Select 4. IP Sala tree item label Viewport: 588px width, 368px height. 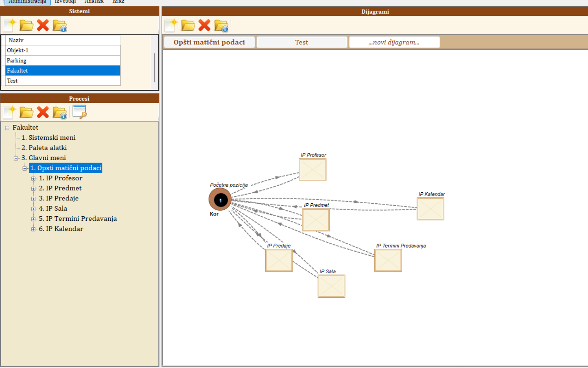coord(53,208)
